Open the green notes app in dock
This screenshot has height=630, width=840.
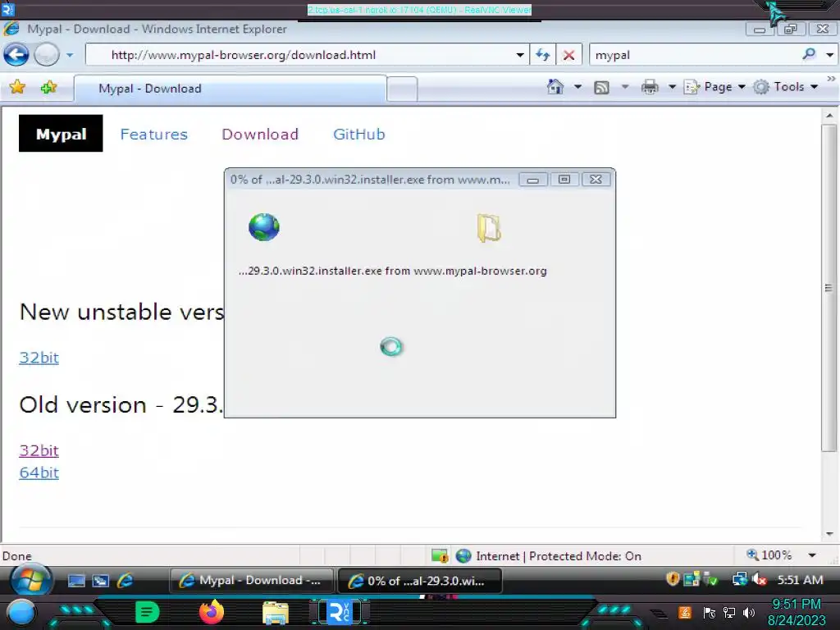[x=148, y=612]
